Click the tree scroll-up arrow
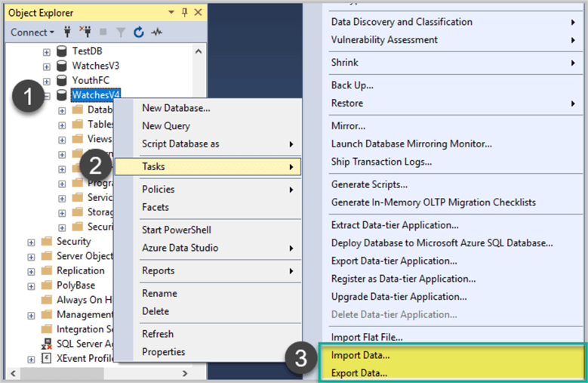The image size is (588, 383). click(x=199, y=51)
